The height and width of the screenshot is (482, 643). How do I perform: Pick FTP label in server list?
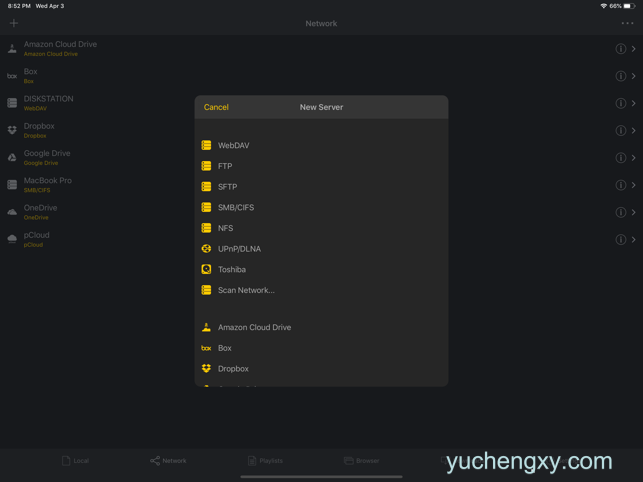click(x=225, y=166)
